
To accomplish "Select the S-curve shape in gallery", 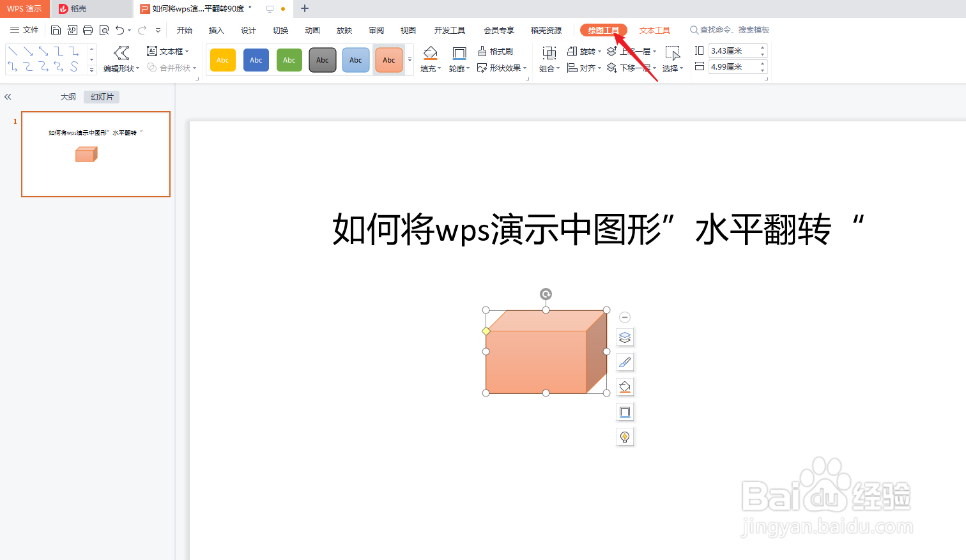I will [74, 66].
